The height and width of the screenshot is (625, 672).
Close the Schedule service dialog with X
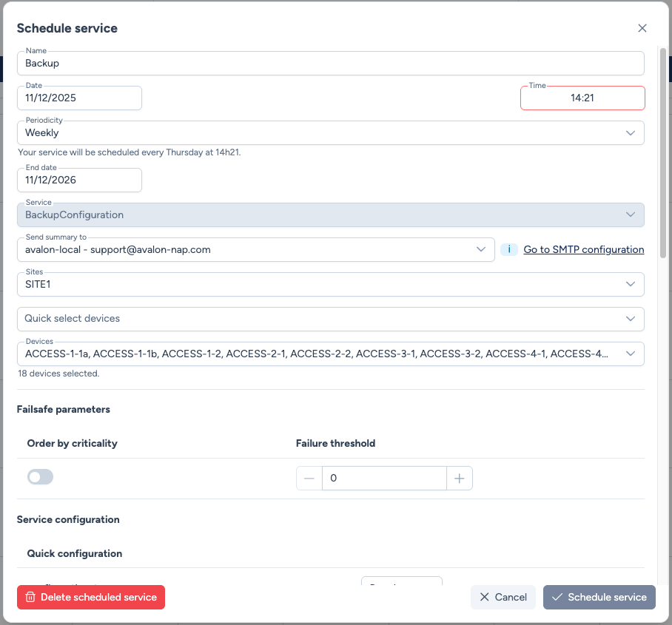(x=642, y=28)
